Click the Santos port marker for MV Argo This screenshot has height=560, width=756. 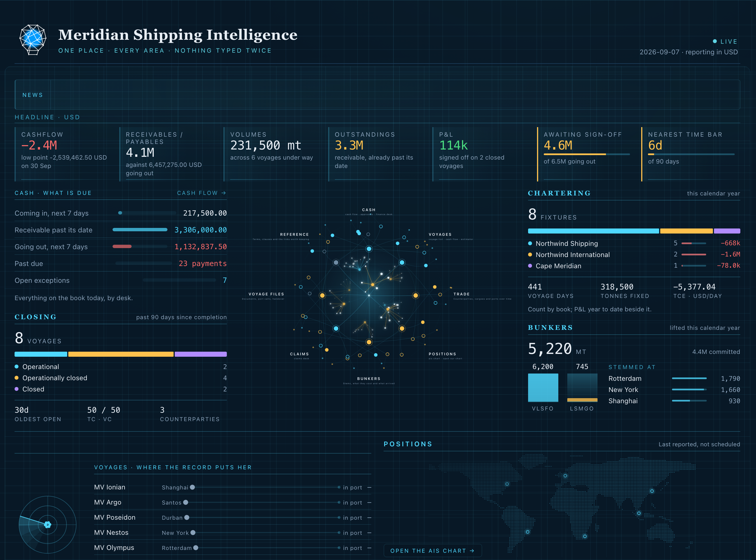click(185, 502)
